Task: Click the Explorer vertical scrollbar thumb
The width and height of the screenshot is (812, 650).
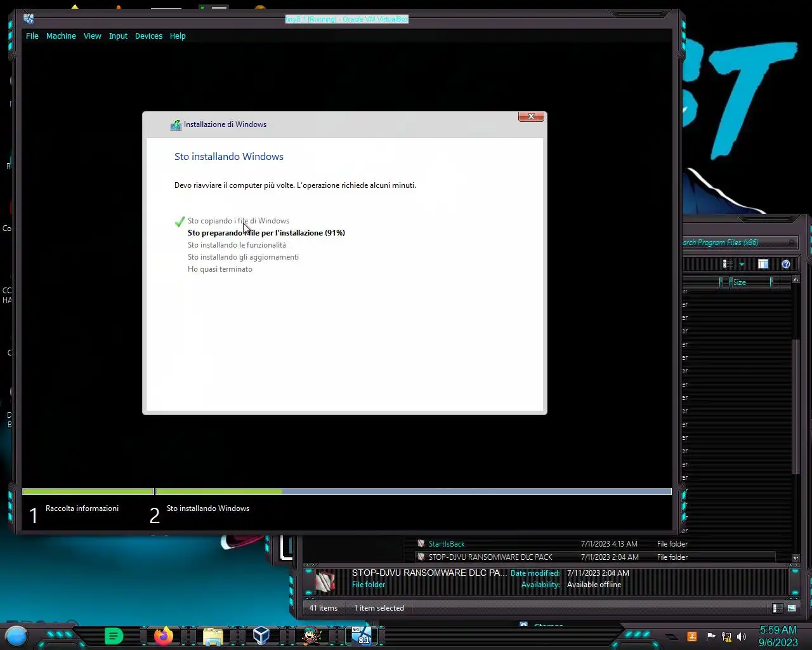Action: click(x=796, y=406)
